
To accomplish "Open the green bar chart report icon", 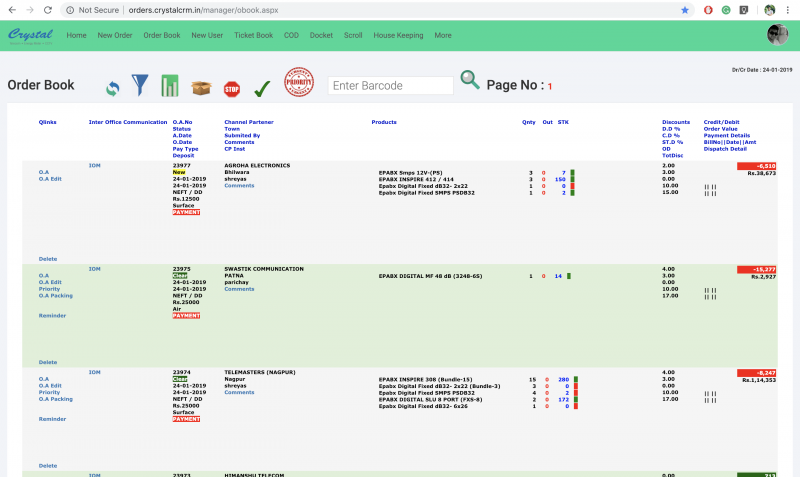I will click(170, 86).
